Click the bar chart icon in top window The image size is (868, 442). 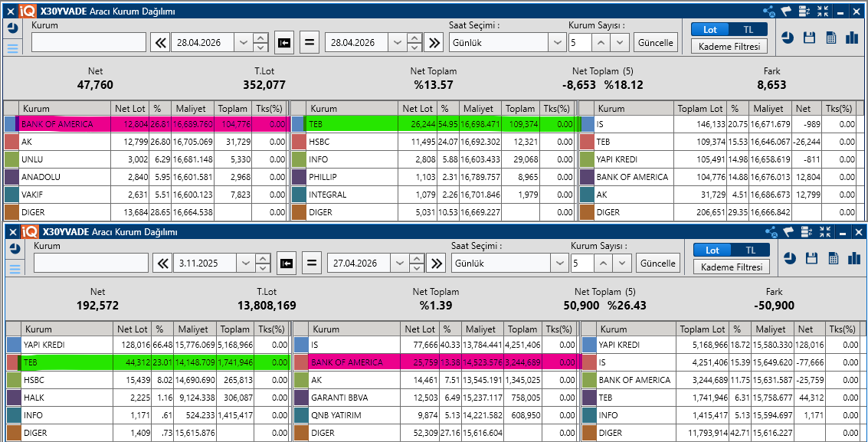pyautogui.click(x=852, y=38)
